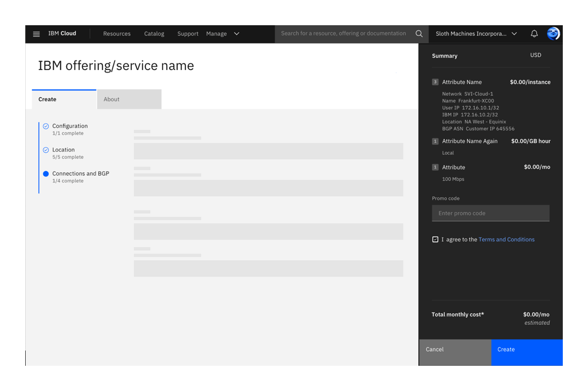Select the Connections and BGP progress dot
The height and width of the screenshot is (391, 588).
(46, 173)
